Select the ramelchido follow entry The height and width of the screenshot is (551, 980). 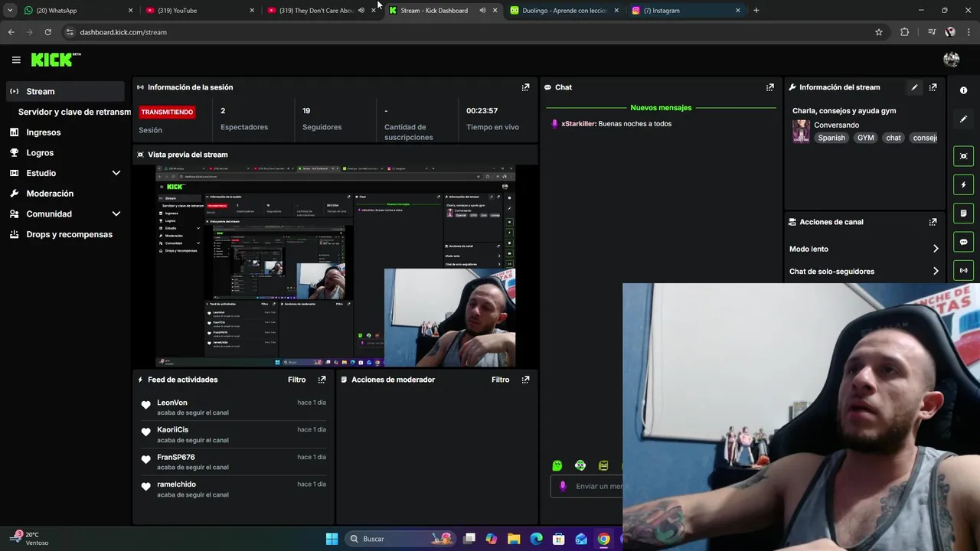click(x=233, y=489)
